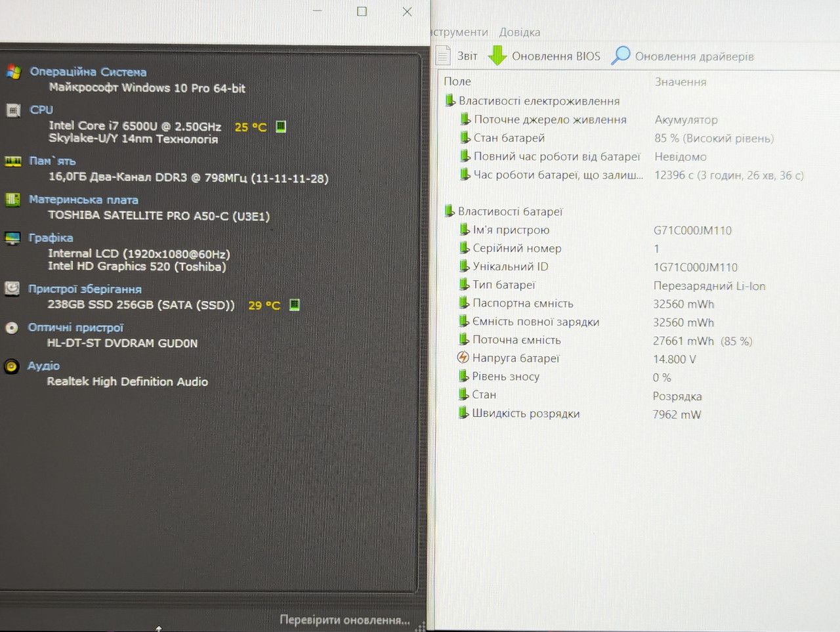Click the value 12396 с remaining battery time
This screenshot has width=840, height=632.
pos(729,175)
